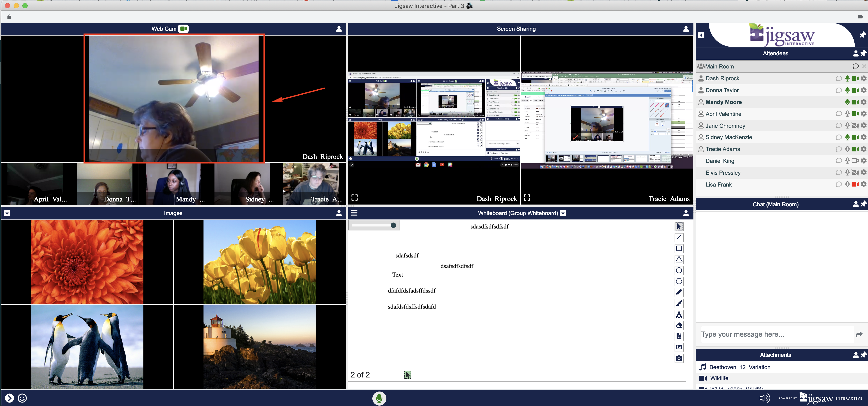Open the emoji reactions smiley icon
Image resolution: width=868 pixels, height=406 pixels.
[x=22, y=398]
